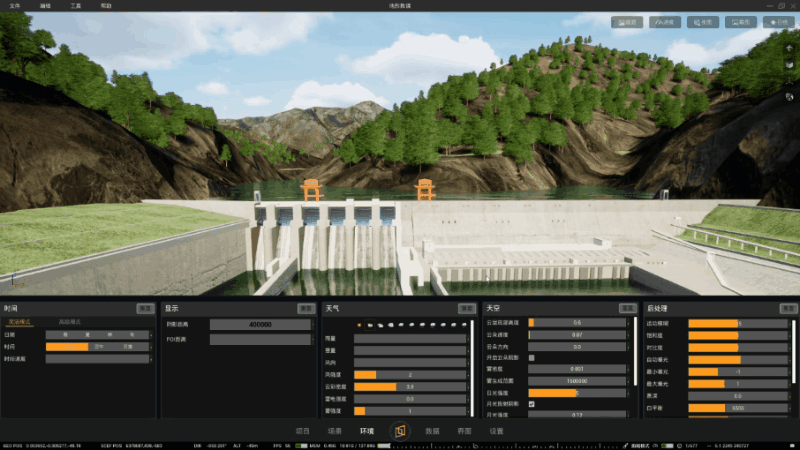Screen dimensions: 800x450
Task: Click the center orange cube icon in bottom nav
Action: (x=399, y=431)
